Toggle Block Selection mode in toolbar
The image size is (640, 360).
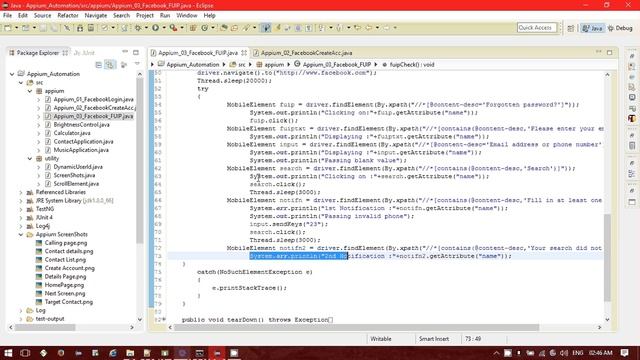[x=298, y=28]
